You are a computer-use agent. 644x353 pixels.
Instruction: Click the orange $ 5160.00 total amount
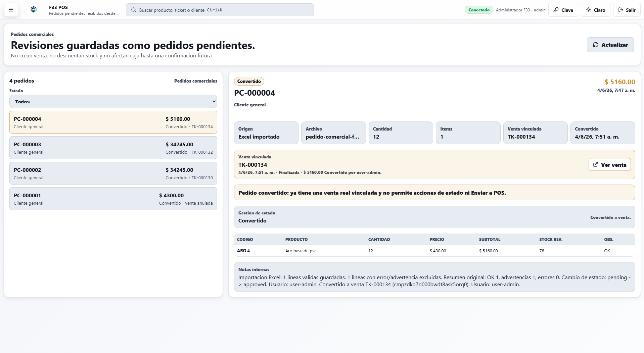tap(620, 82)
